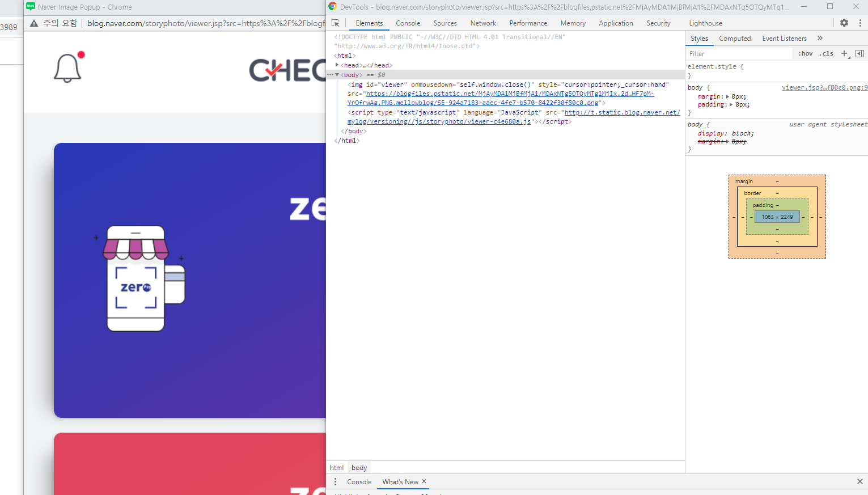Select the closing /html tag line
The image size is (868, 495).
347,141
